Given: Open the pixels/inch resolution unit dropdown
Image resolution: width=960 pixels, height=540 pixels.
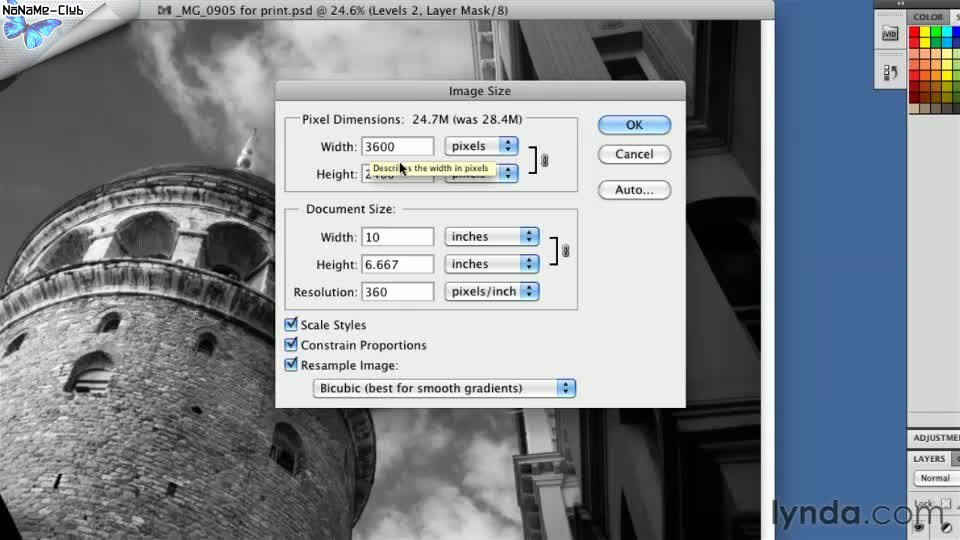Looking at the screenshot, I should click(491, 292).
